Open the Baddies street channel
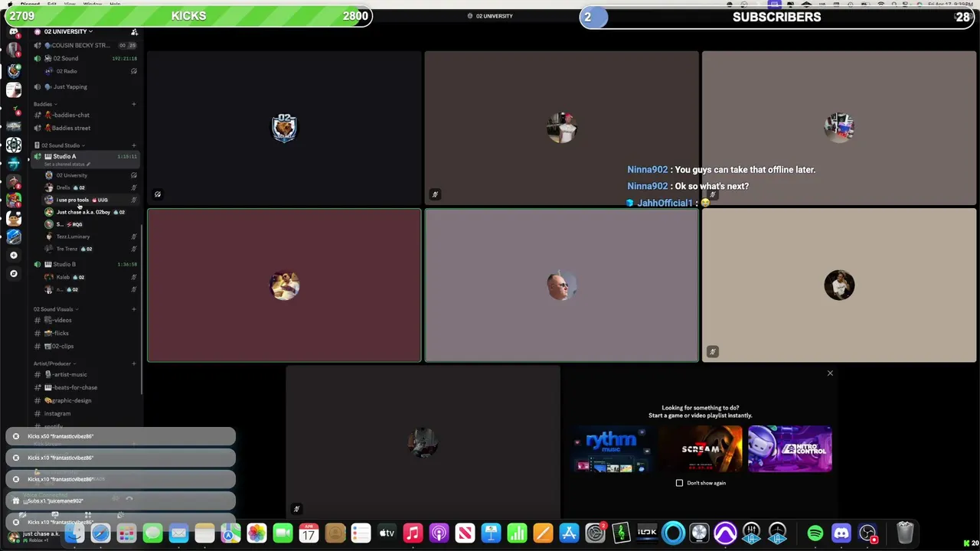 point(71,128)
